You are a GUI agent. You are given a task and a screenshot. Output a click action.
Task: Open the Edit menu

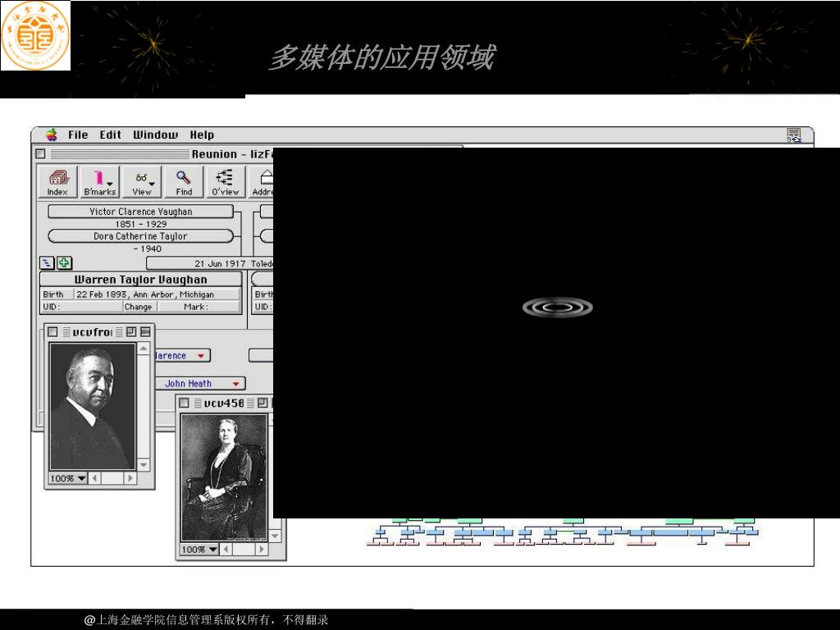(111, 135)
